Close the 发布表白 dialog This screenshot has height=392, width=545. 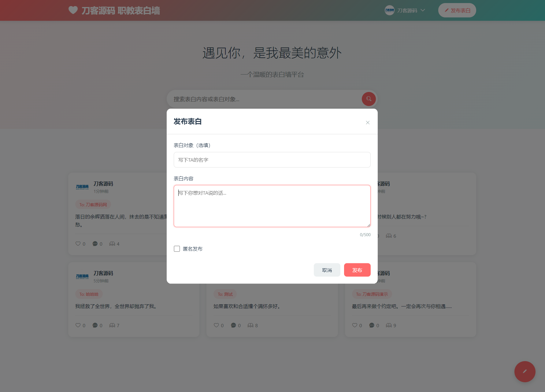pyautogui.click(x=368, y=122)
